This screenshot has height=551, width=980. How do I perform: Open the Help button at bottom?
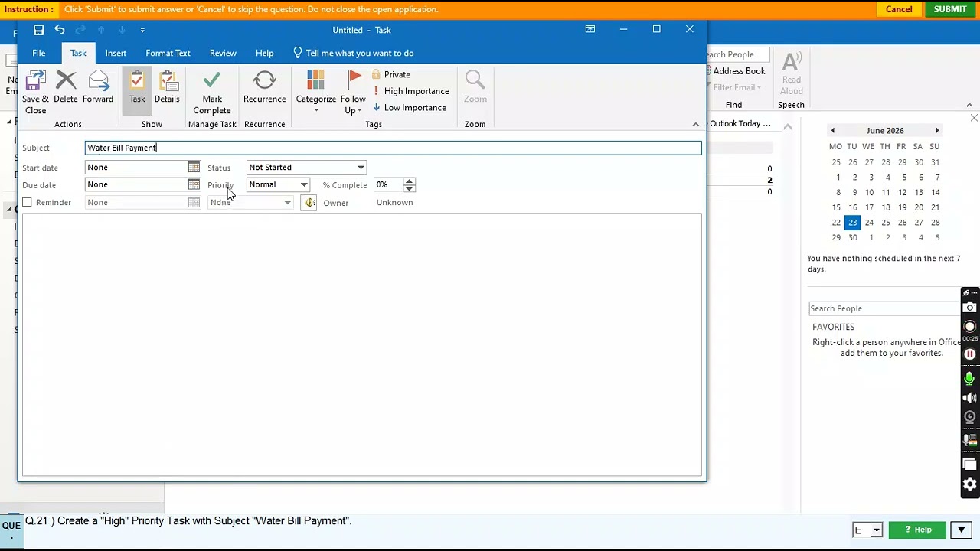tap(917, 530)
